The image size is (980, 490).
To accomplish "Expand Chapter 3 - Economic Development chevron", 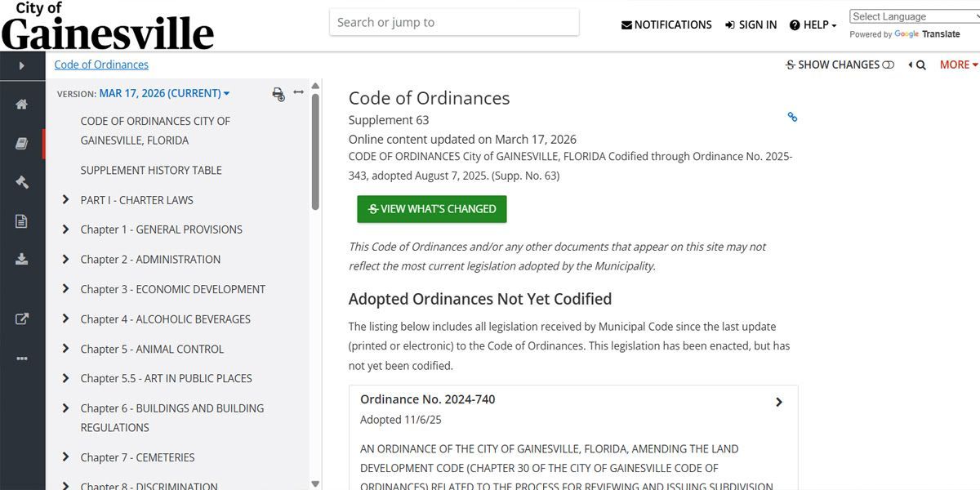I will tap(65, 288).
